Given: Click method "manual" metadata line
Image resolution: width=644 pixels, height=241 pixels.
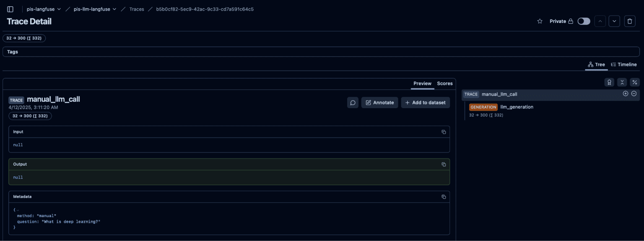Looking at the screenshot, I should (x=36, y=215).
